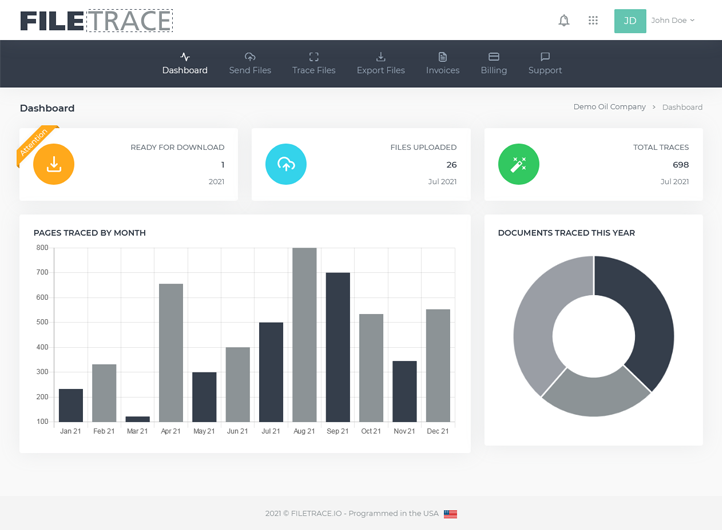This screenshot has height=530, width=722.
Task: Open the Invoices menu item
Action: tap(443, 64)
